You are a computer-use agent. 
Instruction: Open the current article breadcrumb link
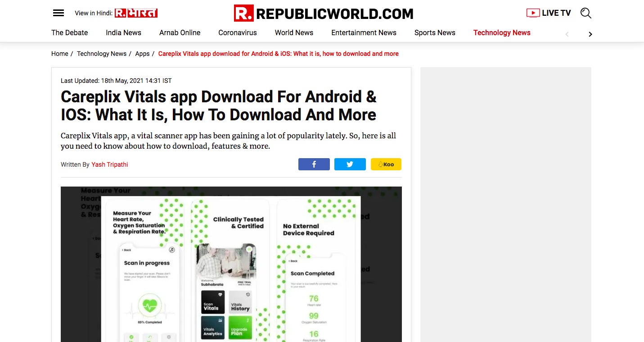pos(279,54)
